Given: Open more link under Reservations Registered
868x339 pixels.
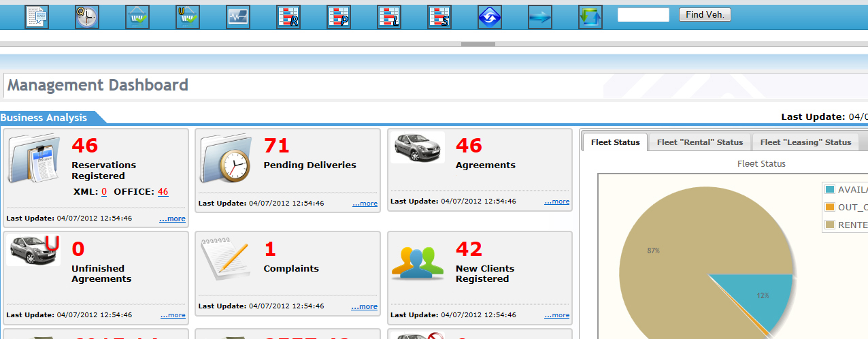Looking at the screenshot, I should tap(172, 219).
